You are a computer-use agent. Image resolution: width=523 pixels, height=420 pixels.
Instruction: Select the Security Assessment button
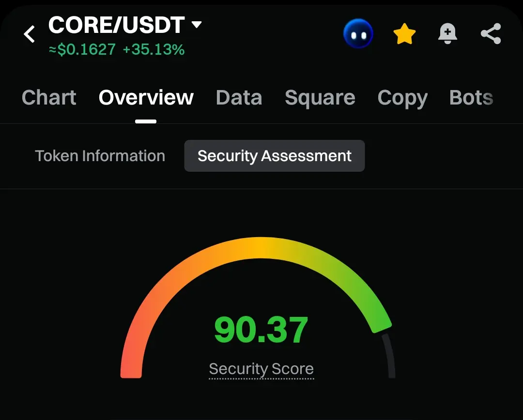pos(275,156)
